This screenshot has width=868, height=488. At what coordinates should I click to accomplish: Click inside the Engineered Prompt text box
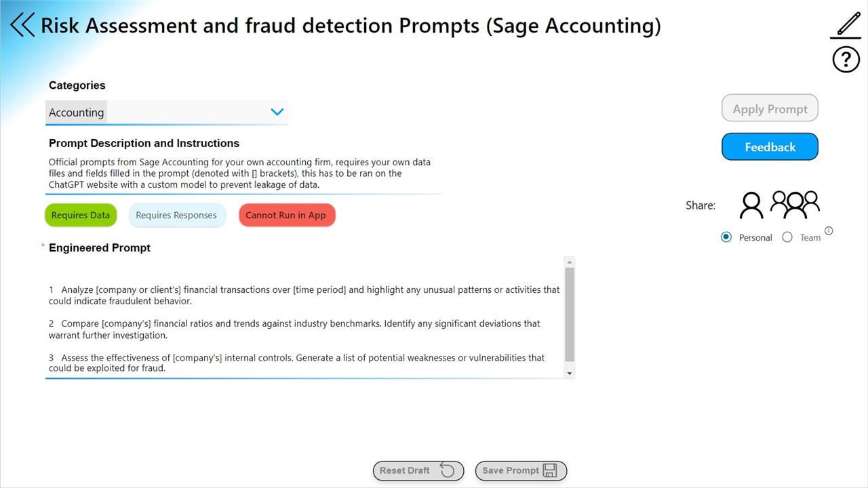click(304, 317)
